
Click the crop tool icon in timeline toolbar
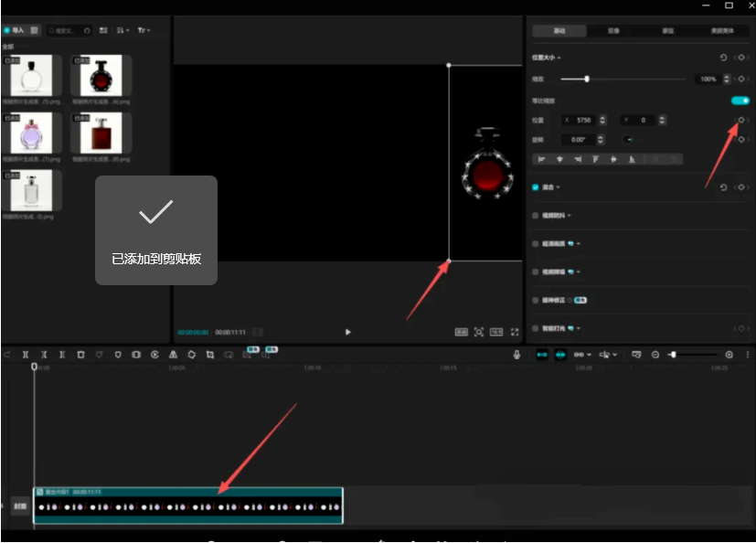[x=210, y=355]
